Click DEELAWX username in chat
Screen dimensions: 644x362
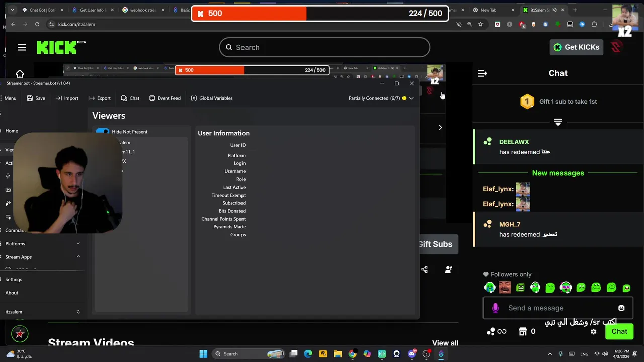pos(514,142)
